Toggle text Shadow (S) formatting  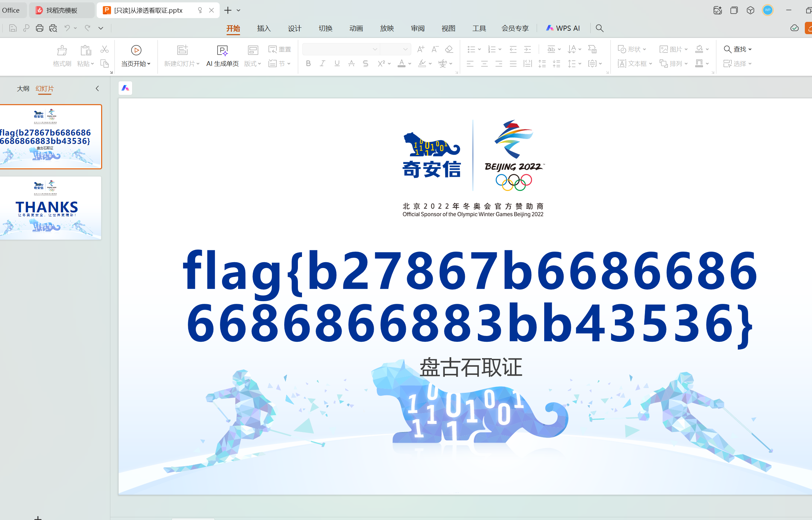pos(366,64)
